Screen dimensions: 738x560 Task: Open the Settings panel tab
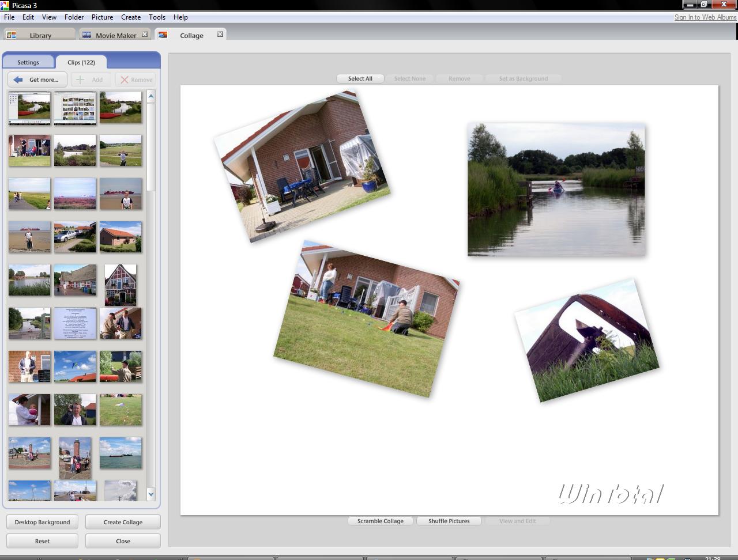coord(28,62)
